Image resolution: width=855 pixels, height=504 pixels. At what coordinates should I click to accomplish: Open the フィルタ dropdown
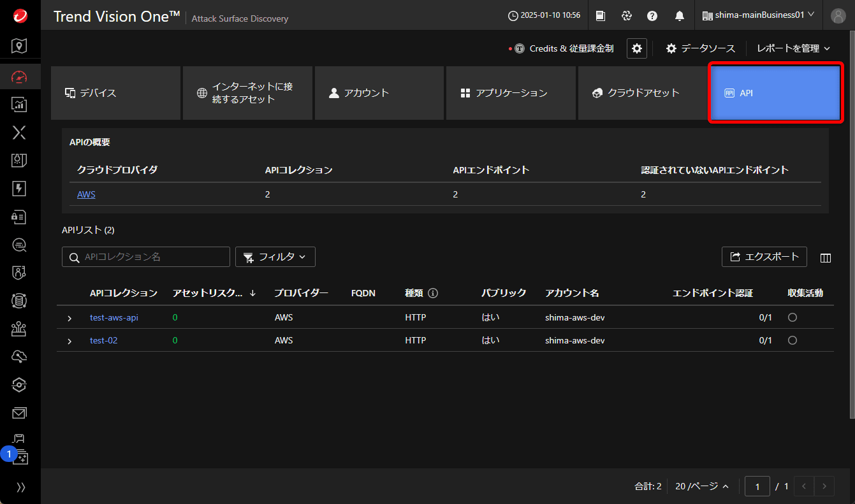pyautogui.click(x=275, y=257)
